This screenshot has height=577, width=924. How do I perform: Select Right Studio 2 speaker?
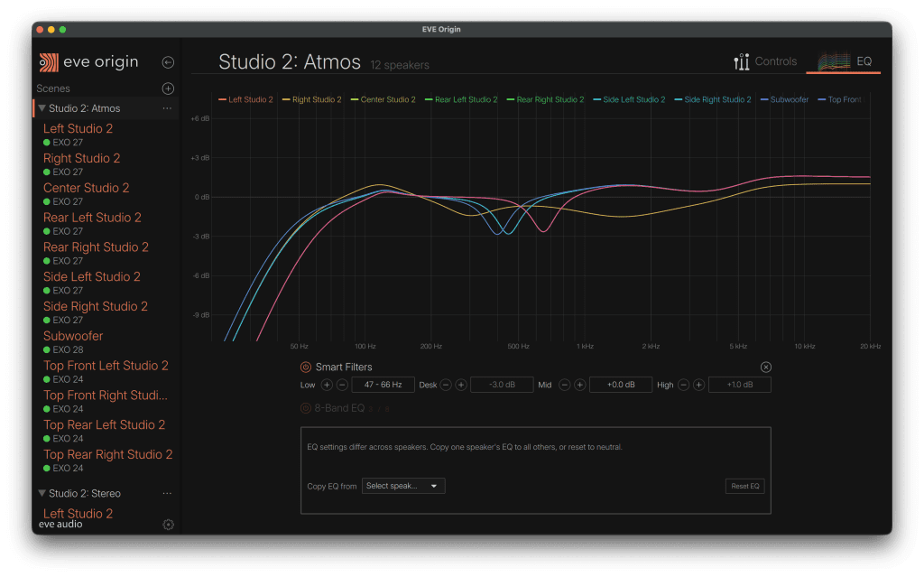pos(81,158)
